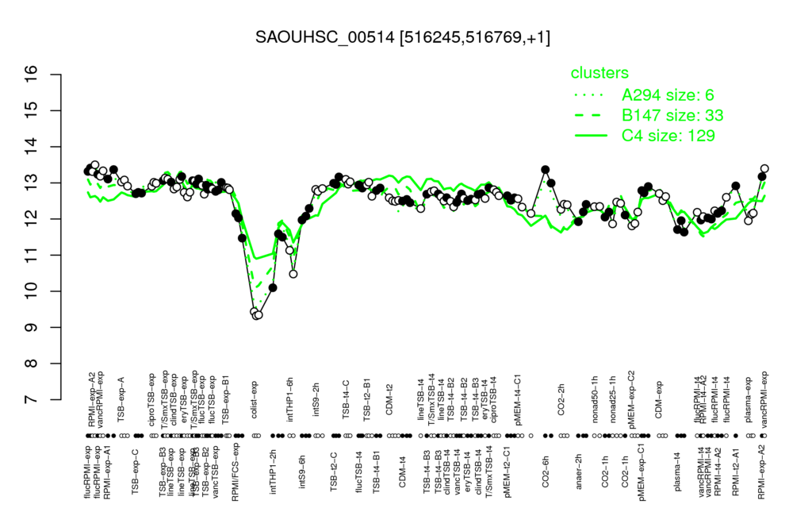Click x-axis label 'TSB-exp-B2'
The height and width of the screenshot is (508, 812).
(205, 471)
